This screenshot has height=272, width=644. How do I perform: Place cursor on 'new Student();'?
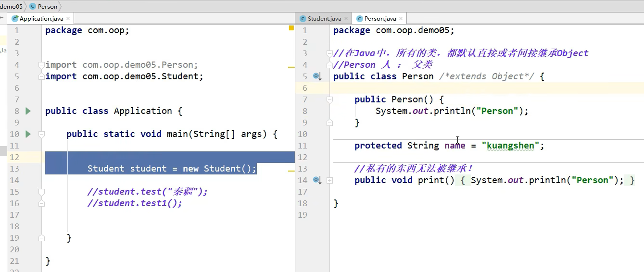[220, 169]
